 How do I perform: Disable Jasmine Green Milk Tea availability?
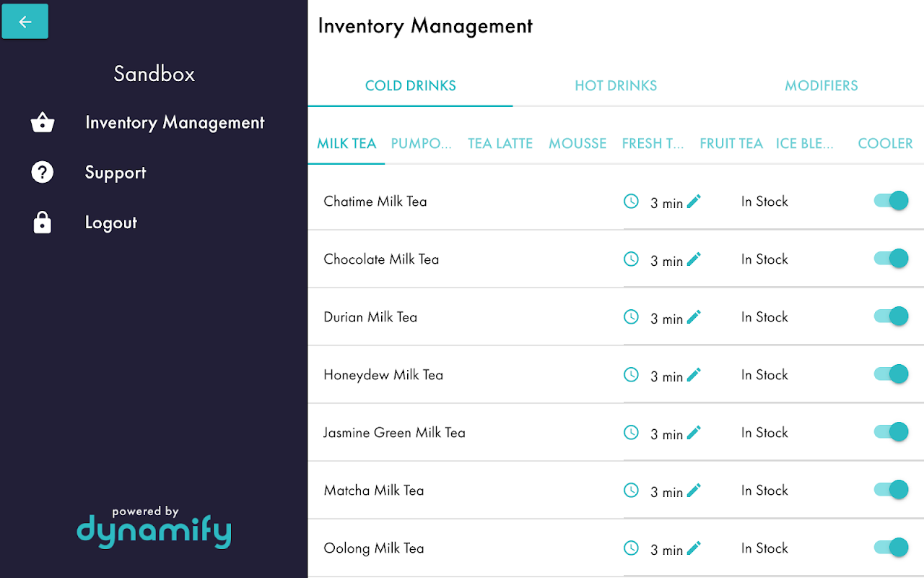point(891,432)
